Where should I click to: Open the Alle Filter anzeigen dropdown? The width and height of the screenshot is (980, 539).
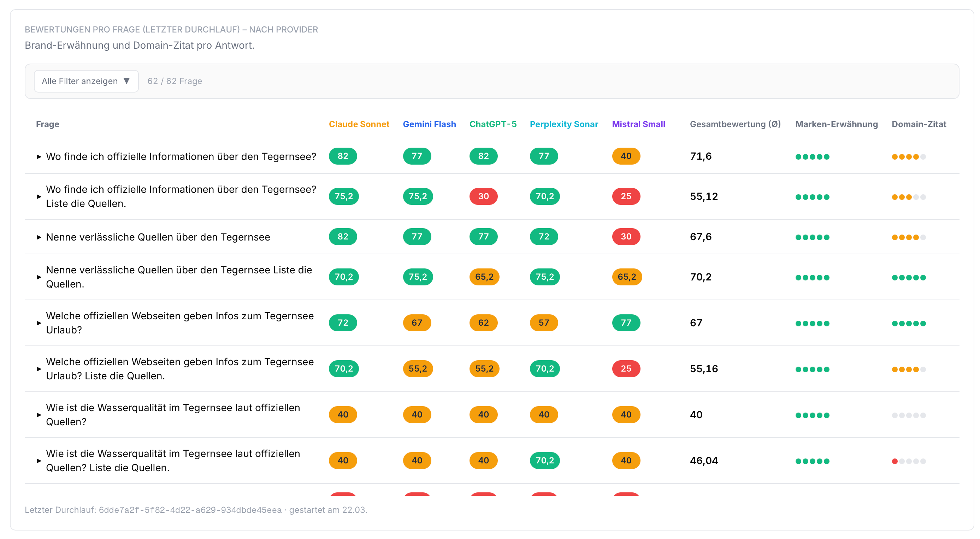(86, 81)
